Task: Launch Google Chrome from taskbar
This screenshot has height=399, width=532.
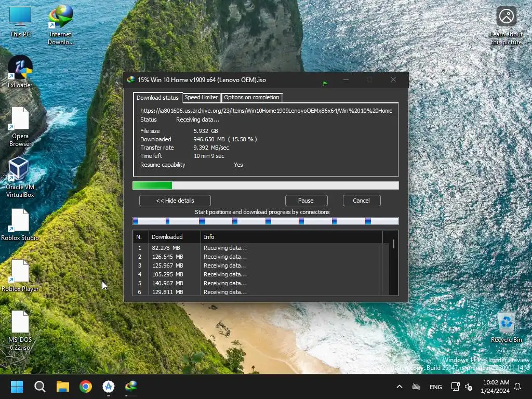Action: point(86,387)
